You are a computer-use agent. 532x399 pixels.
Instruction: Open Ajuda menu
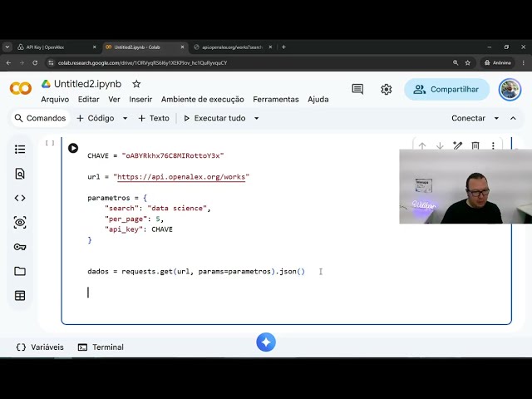pyautogui.click(x=318, y=100)
